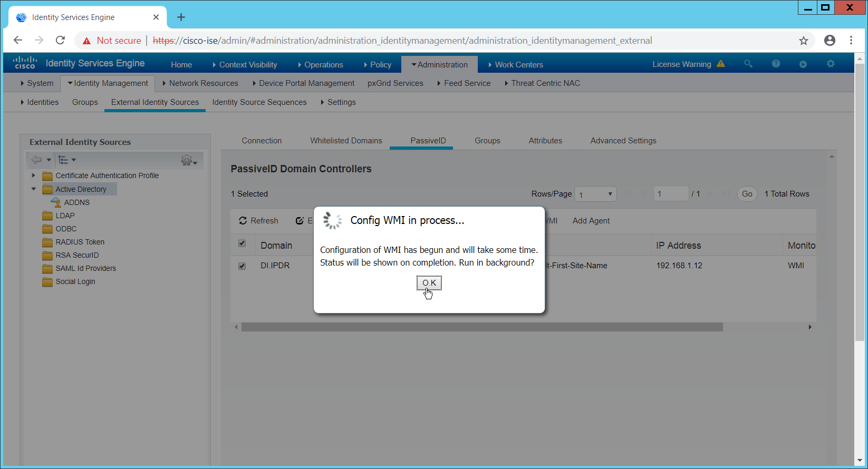Click the page number input field
The height and width of the screenshot is (469, 868).
pyautogui.click(x=670, y=194)
